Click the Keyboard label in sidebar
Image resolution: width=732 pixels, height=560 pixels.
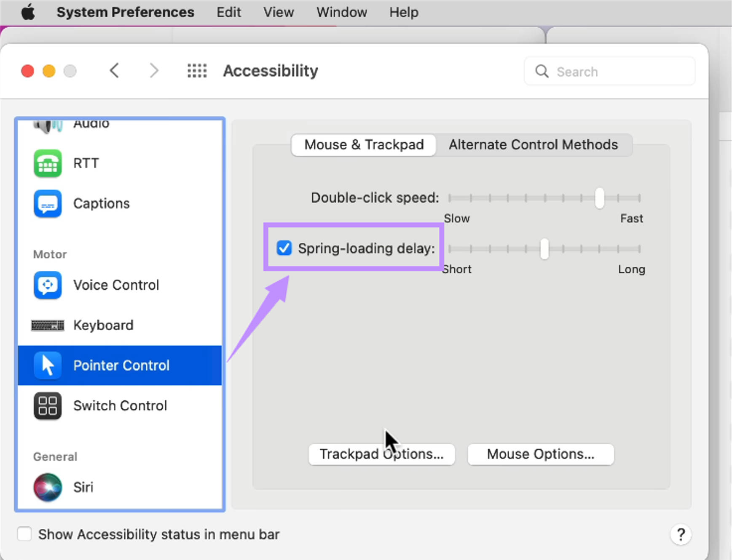click(x=103, y=325)
